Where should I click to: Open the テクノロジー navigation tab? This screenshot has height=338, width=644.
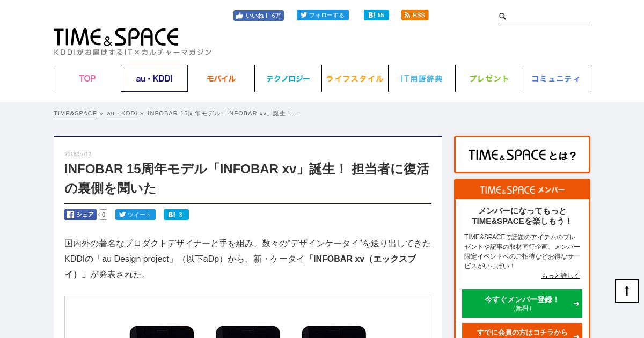click(x=288, y=78)
